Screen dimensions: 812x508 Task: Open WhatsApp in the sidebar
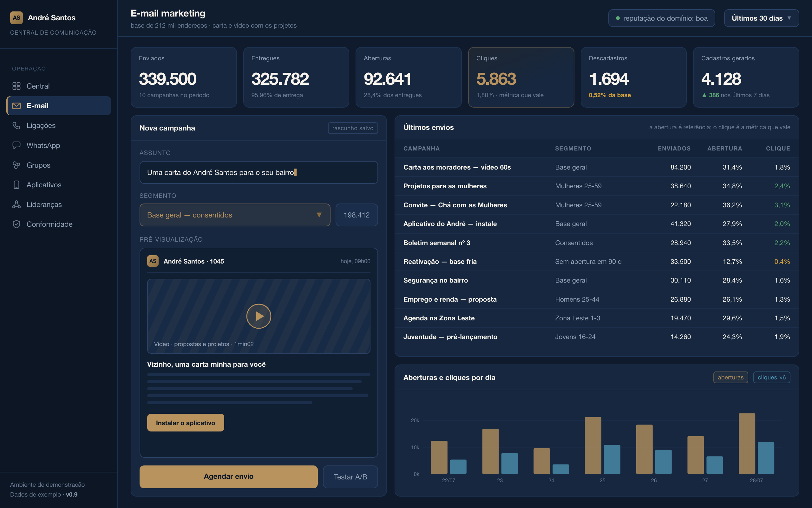coord(59,145)
